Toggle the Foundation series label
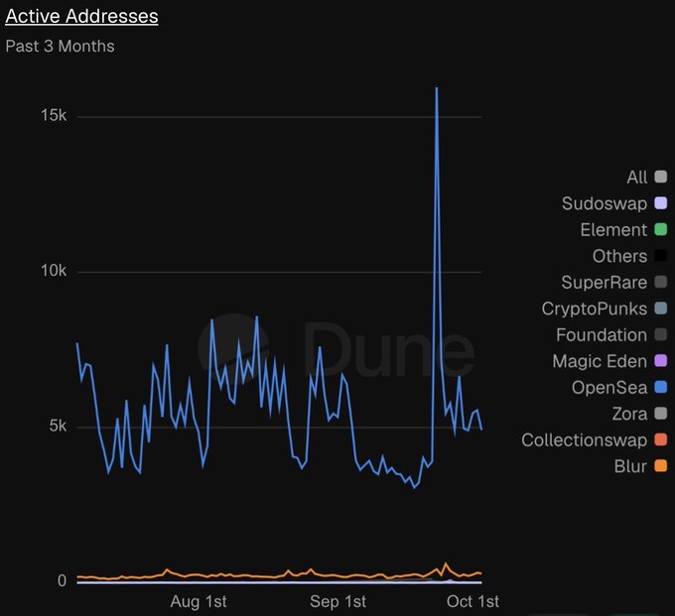This screenshot has width=675, height=616. point(602,335)
